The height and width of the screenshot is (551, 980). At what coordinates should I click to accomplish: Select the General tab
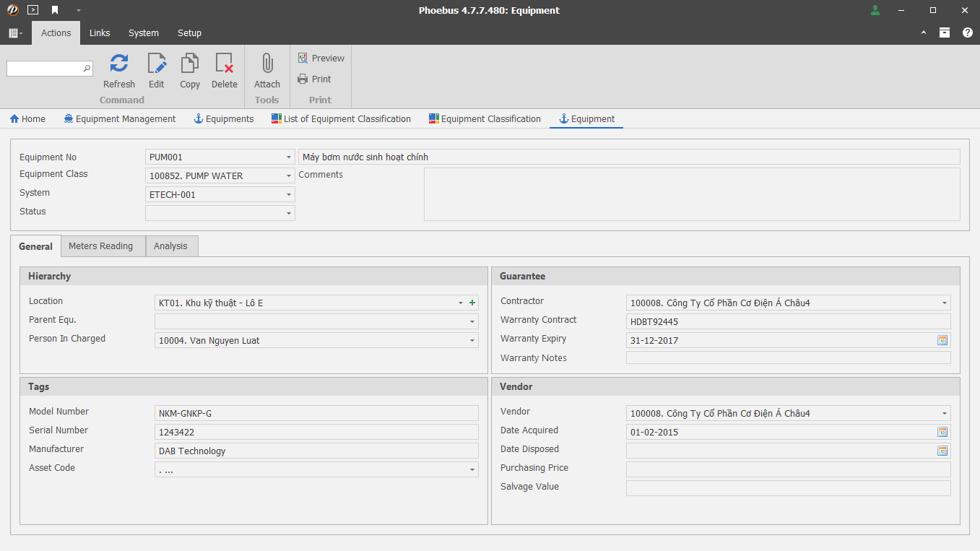(x=35, y=246)
